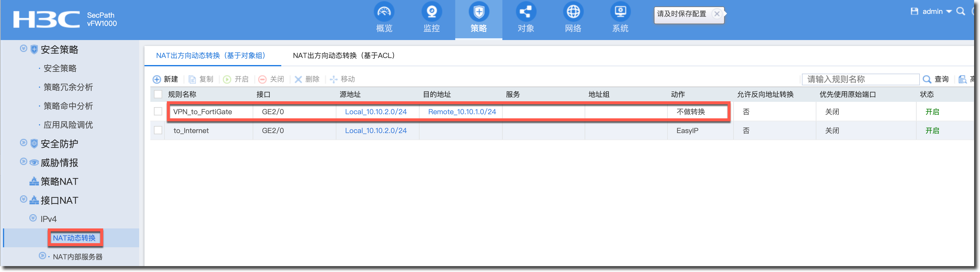980x272 pixels.
Task: Open the 对象 objects icon
Action: (525, 12)
